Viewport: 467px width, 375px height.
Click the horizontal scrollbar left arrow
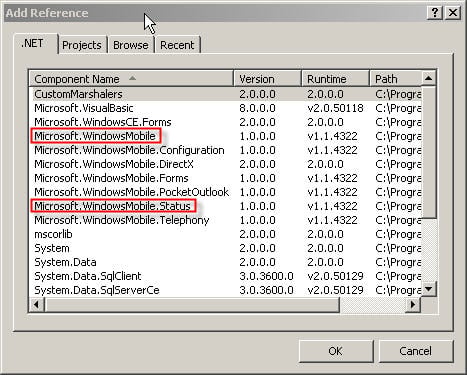coord(36,305)
